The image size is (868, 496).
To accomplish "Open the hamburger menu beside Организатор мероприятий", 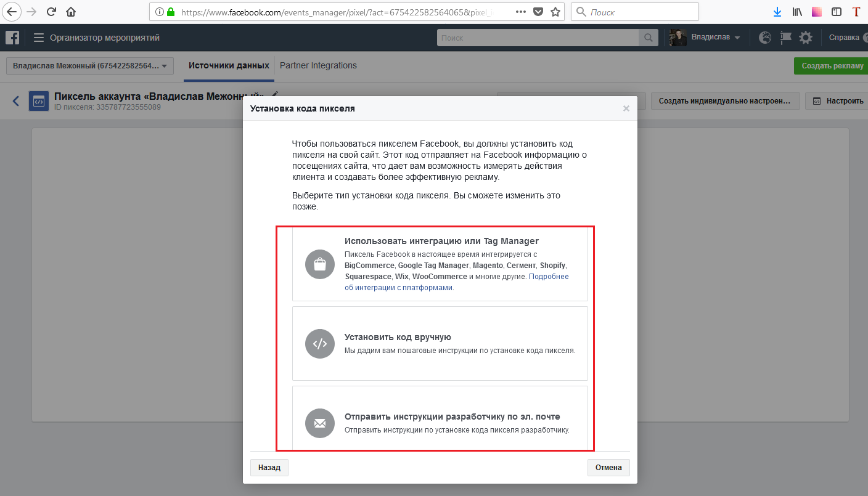I will [39, 38].
